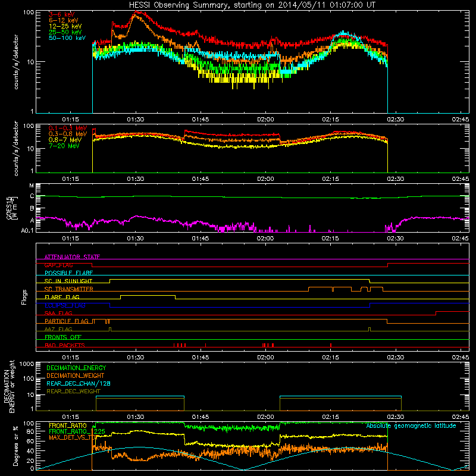
Task: Click the MAX_DET_VS_TOT legend label
Action: (x=73, y=437)
